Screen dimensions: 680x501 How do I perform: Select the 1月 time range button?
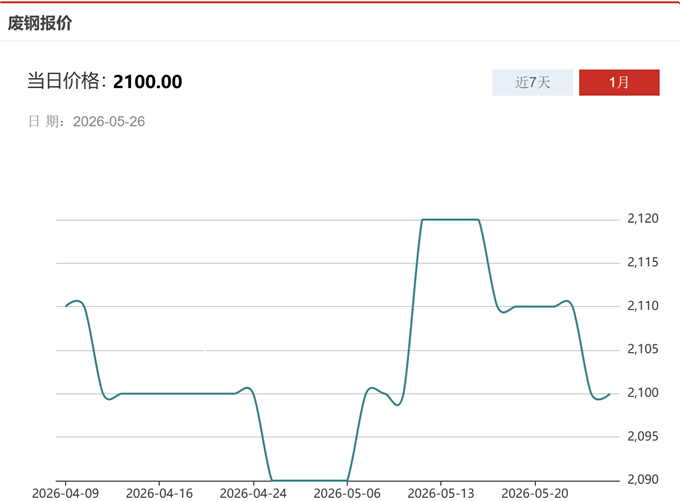[619, 82]
